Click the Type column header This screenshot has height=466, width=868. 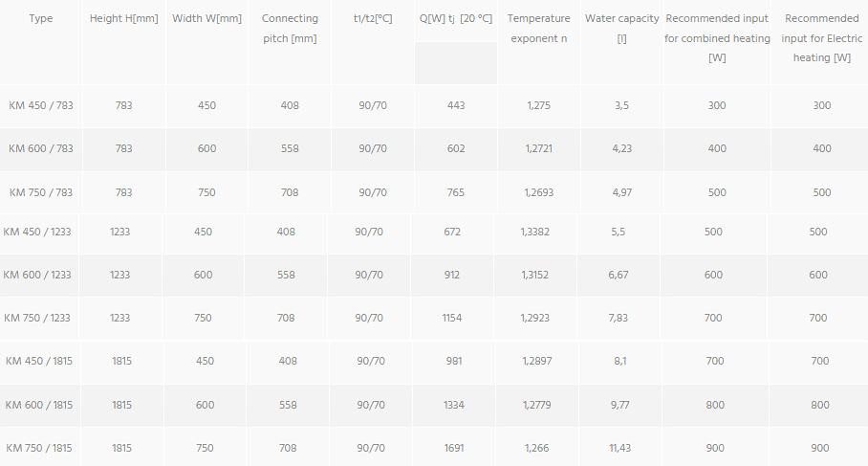pyautogui.click(x=41, y=18)
